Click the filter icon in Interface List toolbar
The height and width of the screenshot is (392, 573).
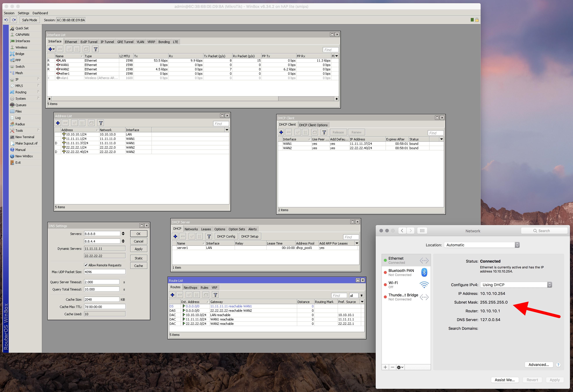click(96, 49)
